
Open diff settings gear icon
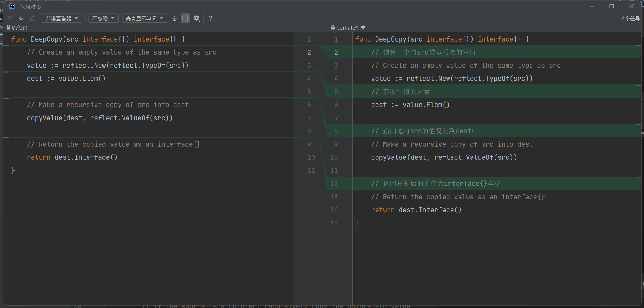click(197, 18)
